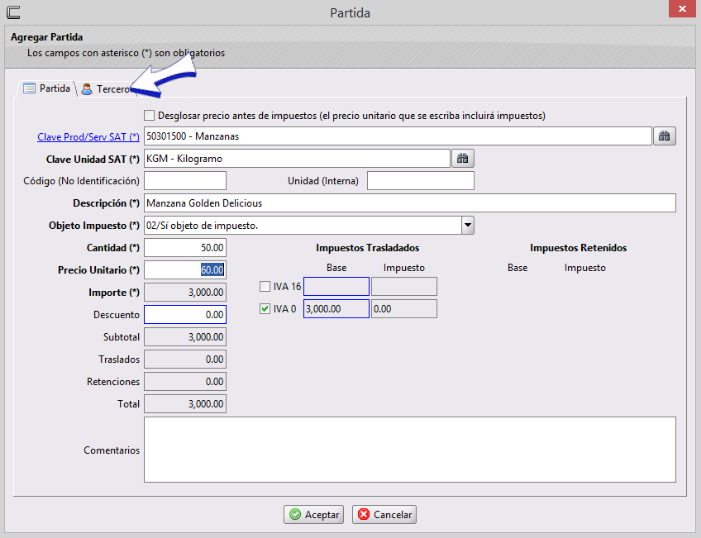Click the Objeto Impuesto (*) label

point(94,226)
